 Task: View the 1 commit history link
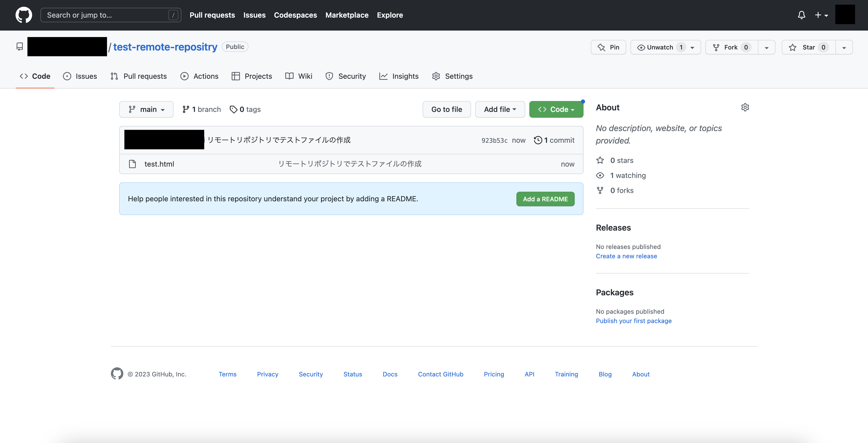point(554,140)
